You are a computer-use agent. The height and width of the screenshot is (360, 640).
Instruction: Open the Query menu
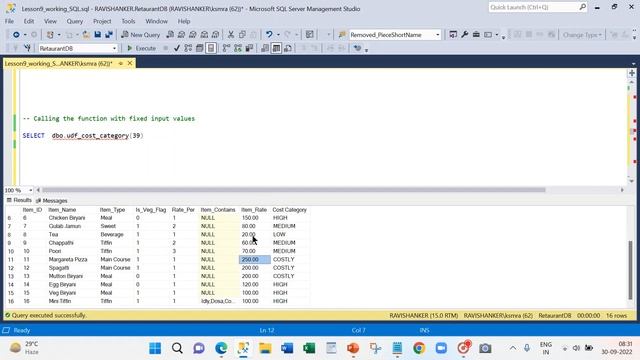pyautogui.click(x=75, y=21)
